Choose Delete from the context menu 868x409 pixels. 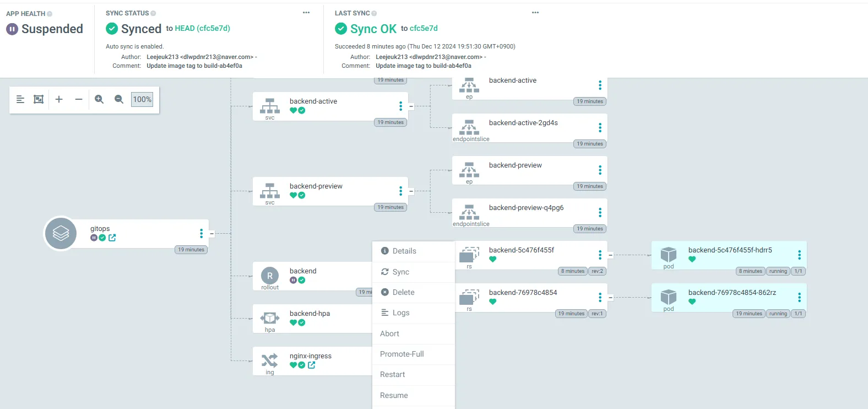coord(414,292)
